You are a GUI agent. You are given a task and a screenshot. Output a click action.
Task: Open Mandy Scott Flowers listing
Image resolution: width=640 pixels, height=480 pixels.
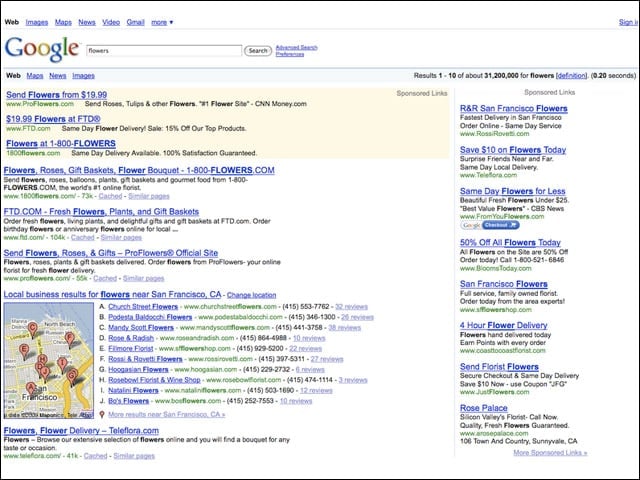point(141,328)
